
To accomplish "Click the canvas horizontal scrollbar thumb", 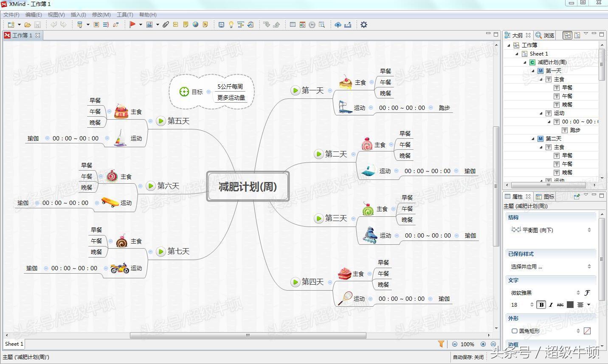I will point(248,335).
